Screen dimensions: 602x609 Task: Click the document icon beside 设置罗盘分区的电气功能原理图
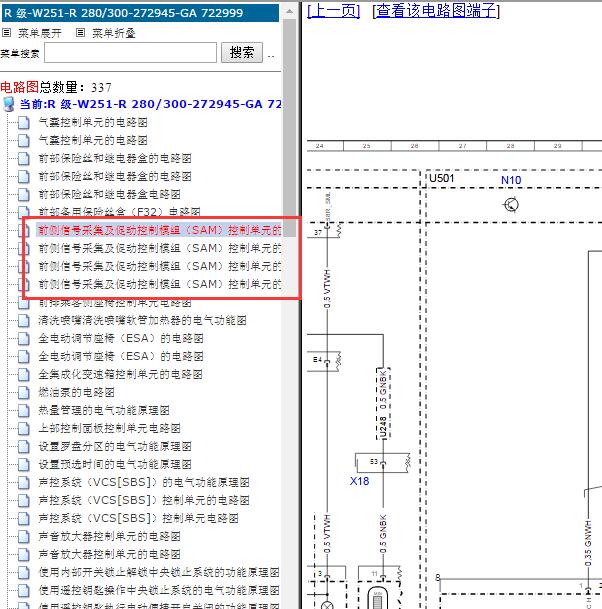tap(24, 446)
